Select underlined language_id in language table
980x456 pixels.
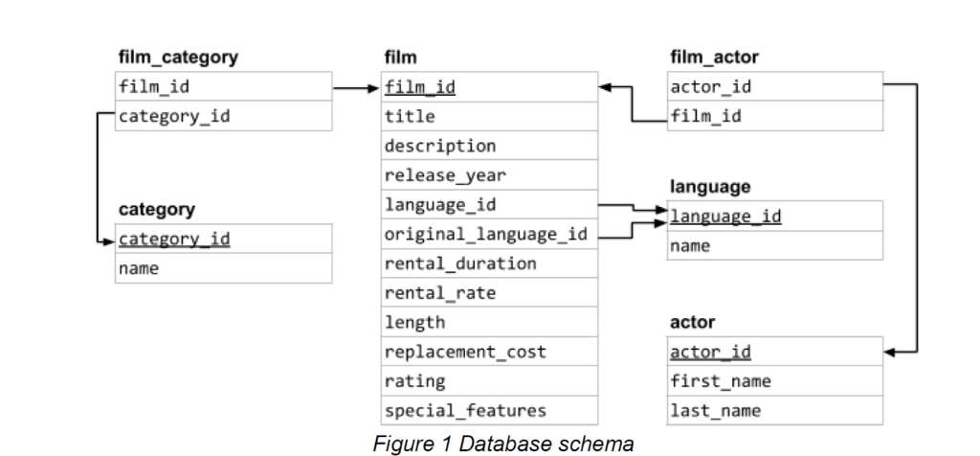point(725,216)
